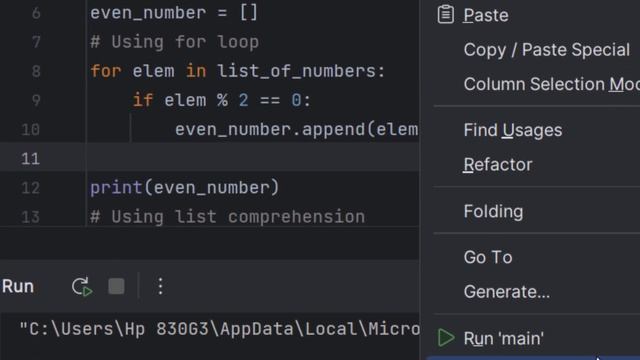Click 'even_number.append(elem' code line

pos(297,129)
